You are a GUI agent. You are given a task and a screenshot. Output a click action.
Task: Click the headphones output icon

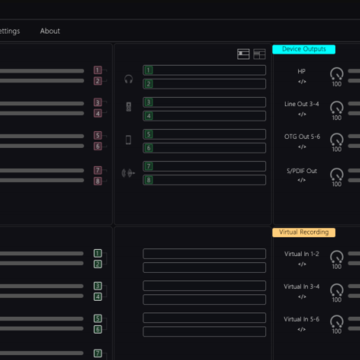coord(129,79)
